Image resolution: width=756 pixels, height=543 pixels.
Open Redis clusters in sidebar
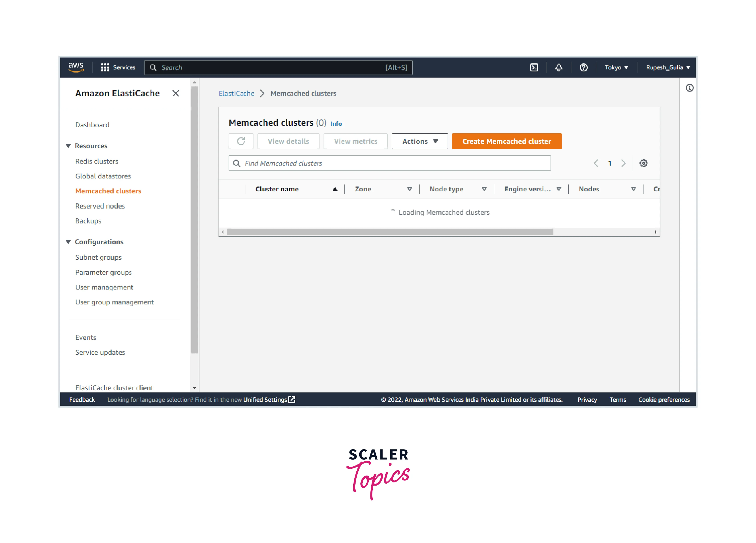click(x=97, y=161)
